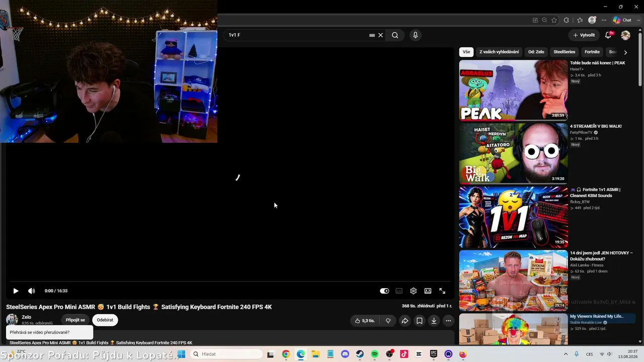The image size is (644, 362).
Task: Switch to theater mode
Action: (x=428, y=291)
